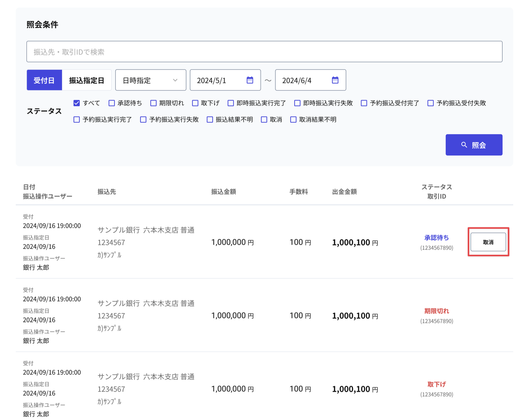528x420 pixels.
Task: Click the 手数料 column header
Action: pos(299,192)
